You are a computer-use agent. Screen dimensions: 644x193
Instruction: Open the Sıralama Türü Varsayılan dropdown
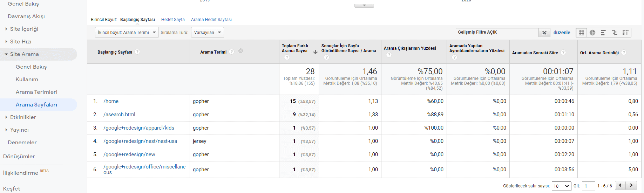point(207,33)
